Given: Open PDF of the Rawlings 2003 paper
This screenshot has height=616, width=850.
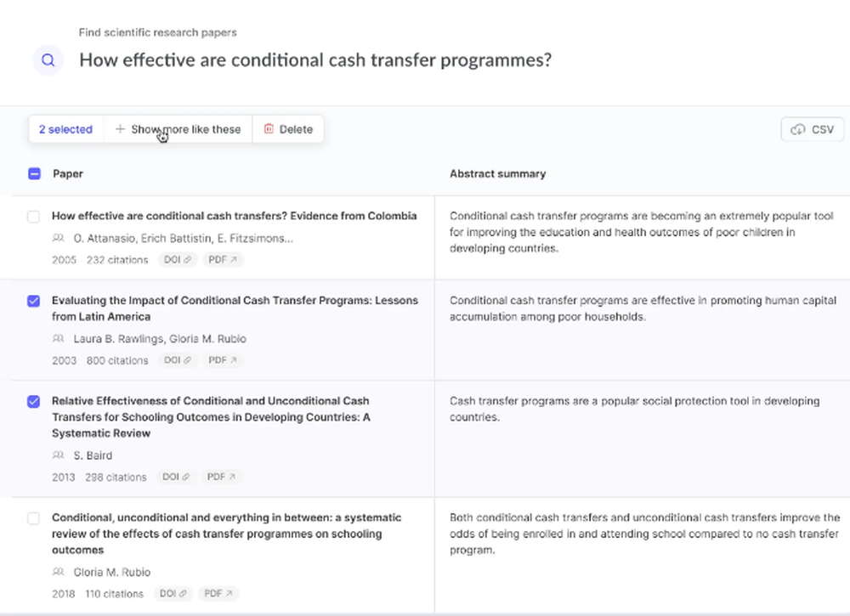Looking at the screenshot, I should [x=223, y=360].
